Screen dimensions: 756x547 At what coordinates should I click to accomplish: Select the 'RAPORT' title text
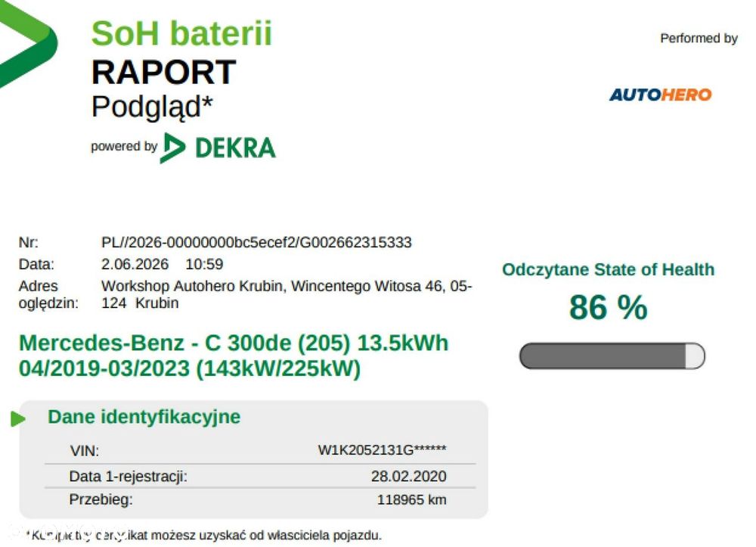pyautogui.click(x=163, y=72)
